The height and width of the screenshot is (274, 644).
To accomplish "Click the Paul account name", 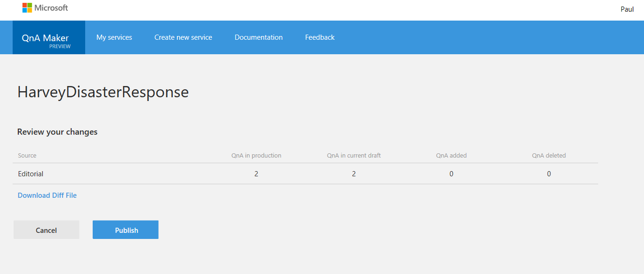I will pos(627,9).
